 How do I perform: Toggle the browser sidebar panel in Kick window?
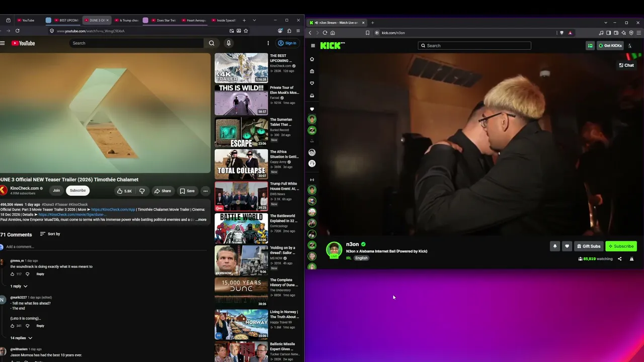(608, 33)
